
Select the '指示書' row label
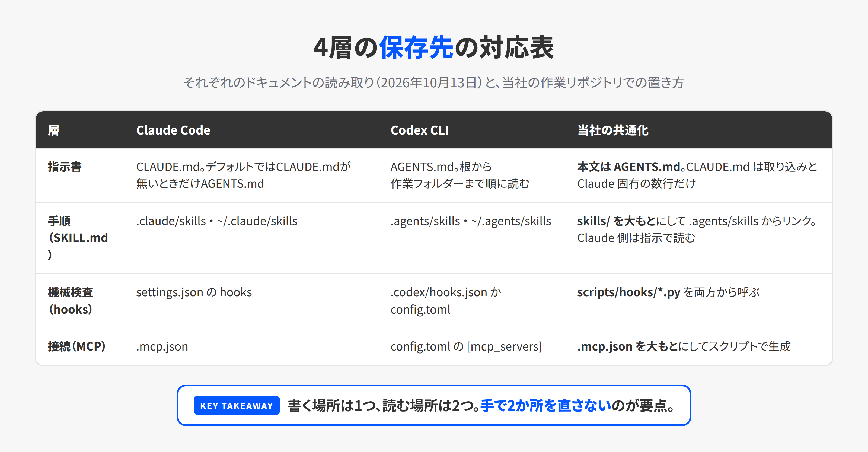click(x=65, y=167)
